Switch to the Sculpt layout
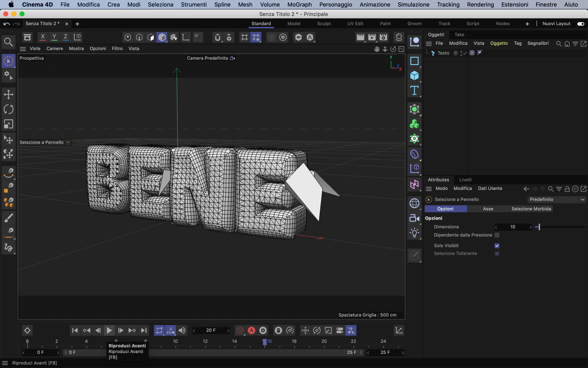588x368 pixels. [x=324, y=24]
